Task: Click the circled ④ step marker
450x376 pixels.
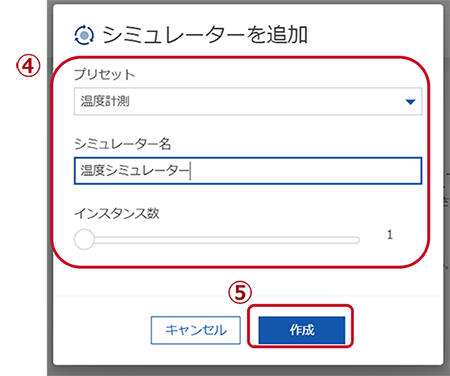Action: tap(29, 66)
